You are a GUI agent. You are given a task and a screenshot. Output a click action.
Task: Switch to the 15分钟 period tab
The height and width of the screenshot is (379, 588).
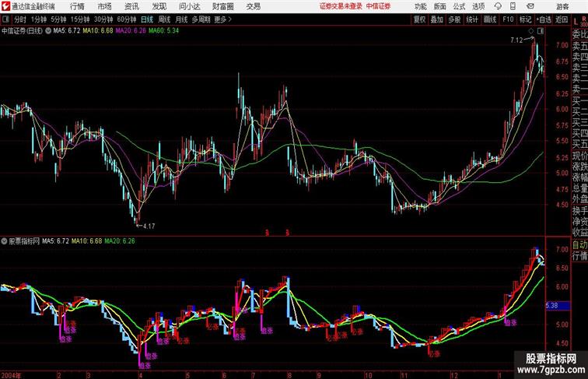(x=80, y=19)
